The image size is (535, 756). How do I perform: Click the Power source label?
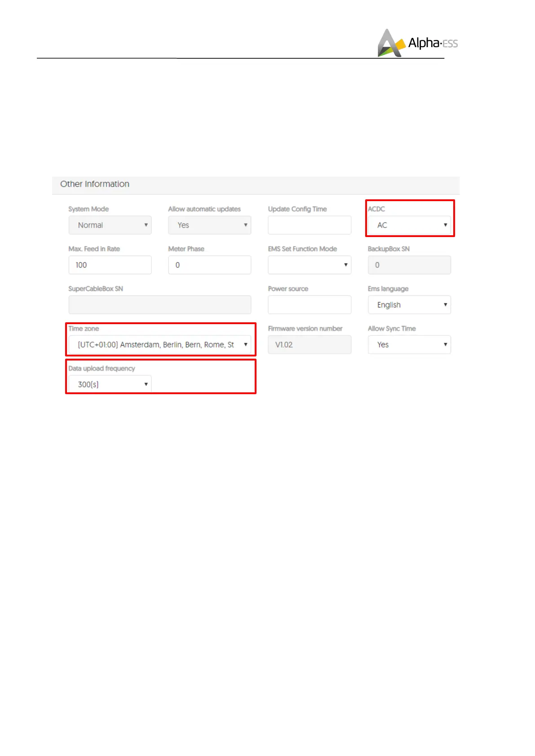tap(288, 289)
